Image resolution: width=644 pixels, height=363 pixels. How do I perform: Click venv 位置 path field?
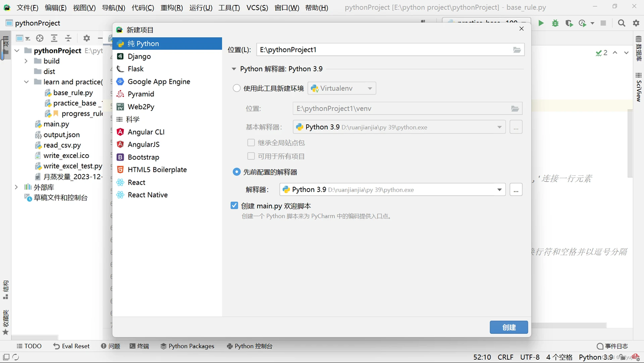point(407,109)
